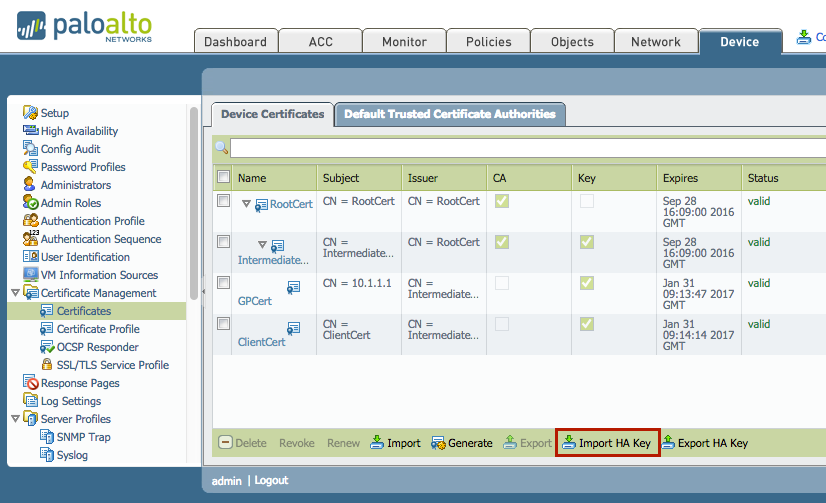Click the commit icon at top right
This screenshot has width=826, height=503.
803,37
